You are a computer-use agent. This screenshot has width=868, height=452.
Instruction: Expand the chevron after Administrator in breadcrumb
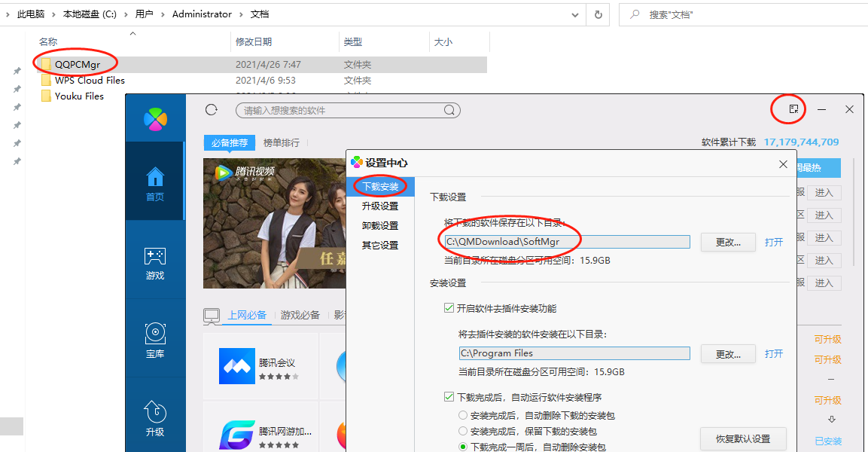(x=242, y=14)
